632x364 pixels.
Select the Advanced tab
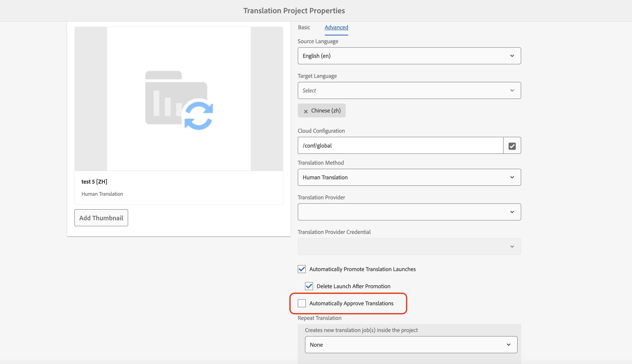coord(336,27)
